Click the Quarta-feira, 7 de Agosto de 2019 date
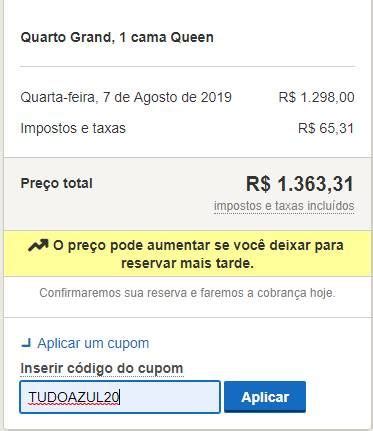 (126, 97)
